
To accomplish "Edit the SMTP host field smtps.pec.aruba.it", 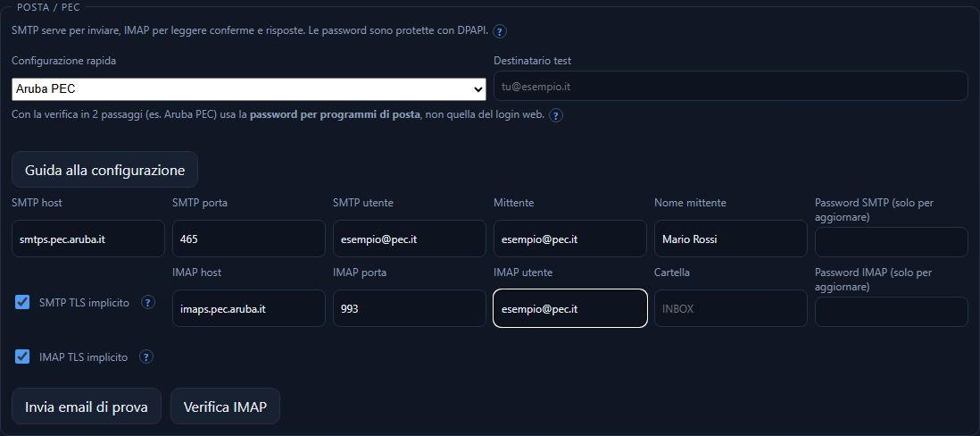I will 88,239.
